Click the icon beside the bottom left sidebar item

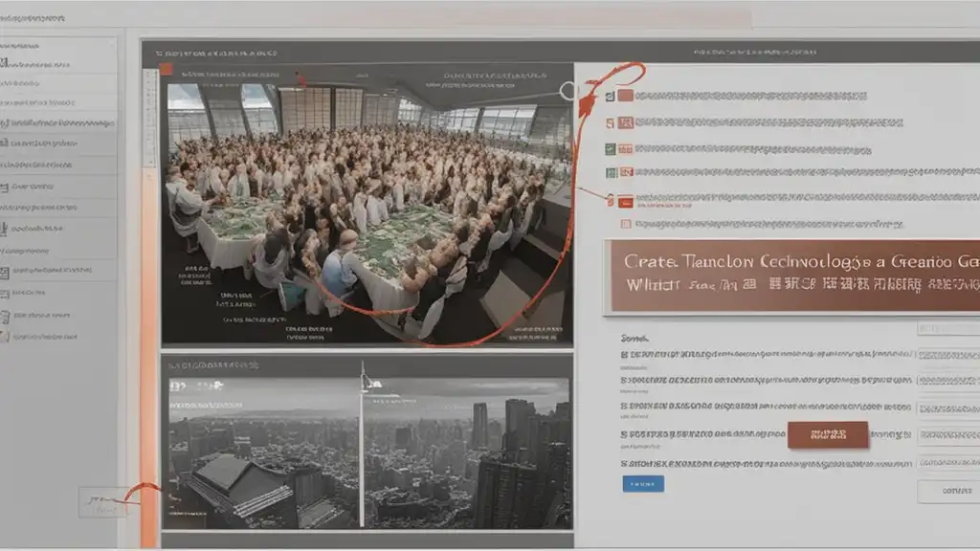pyautogui.click(x=5, y=337)
